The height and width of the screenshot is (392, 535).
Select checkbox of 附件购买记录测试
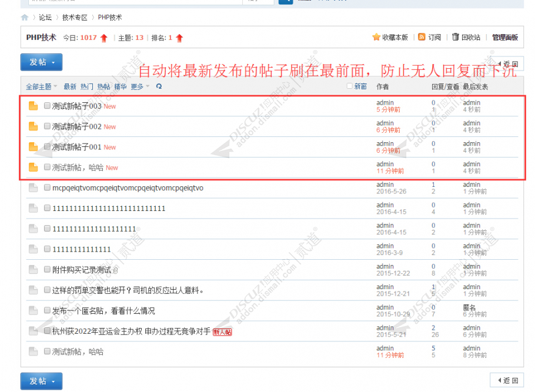[x=47, y=270]
